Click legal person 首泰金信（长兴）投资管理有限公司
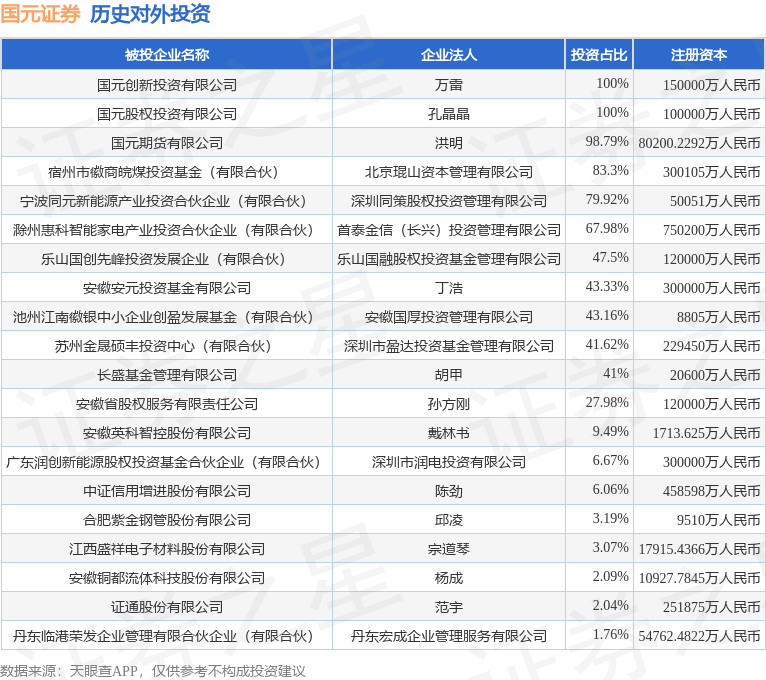Image resolution: width=766 pixels, height=680 pixels. pos(448,230)
